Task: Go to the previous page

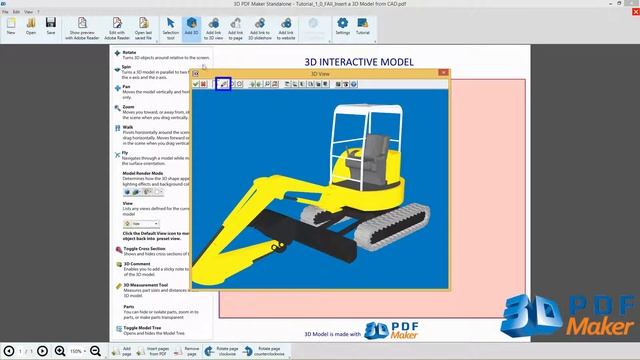Action: (9, 351)
